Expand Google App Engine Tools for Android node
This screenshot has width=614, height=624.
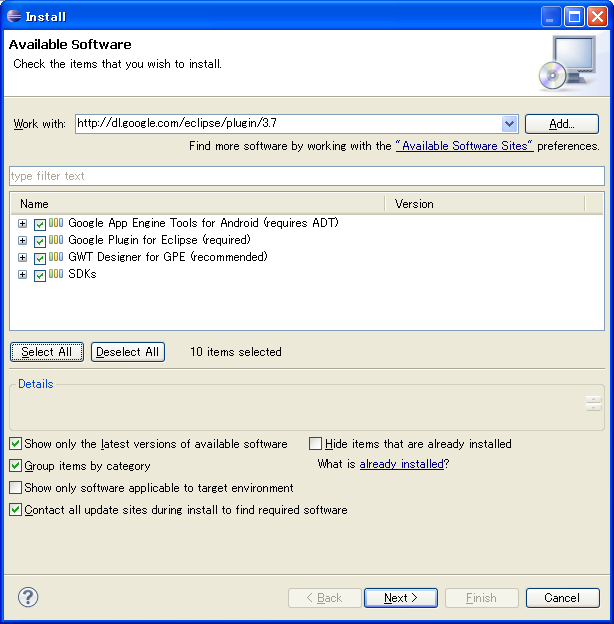click(23, 224)
